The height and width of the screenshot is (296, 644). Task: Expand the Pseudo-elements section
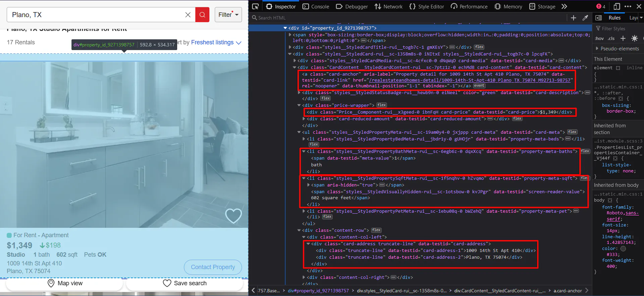coord(597,49)
